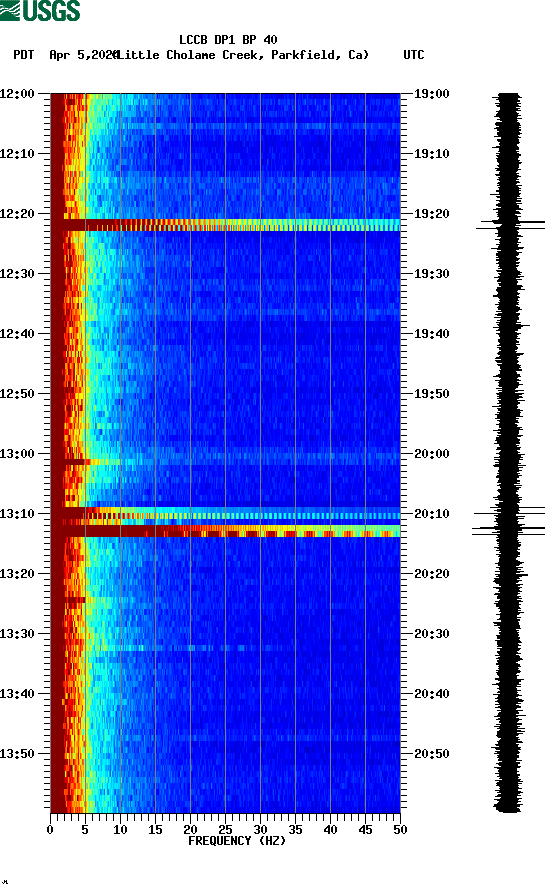Click the "19:40" UTC time label
The image size is (552, 893).
[432, 334]
